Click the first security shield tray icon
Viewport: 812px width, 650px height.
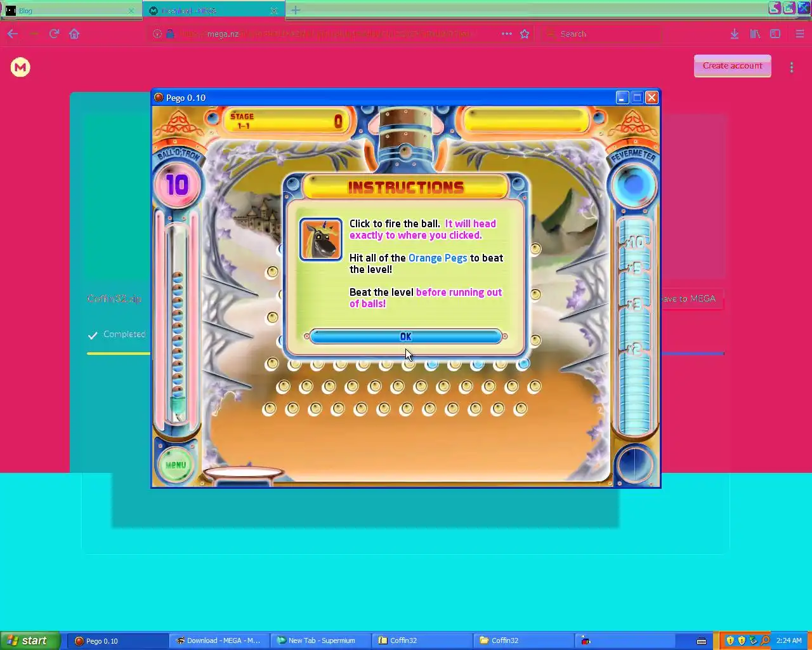730,640
